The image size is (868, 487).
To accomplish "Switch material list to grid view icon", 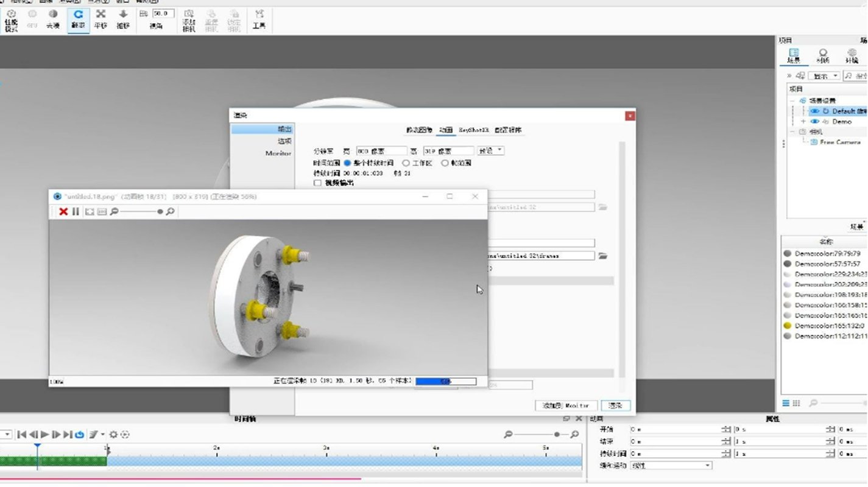I will tap(796, 403).
